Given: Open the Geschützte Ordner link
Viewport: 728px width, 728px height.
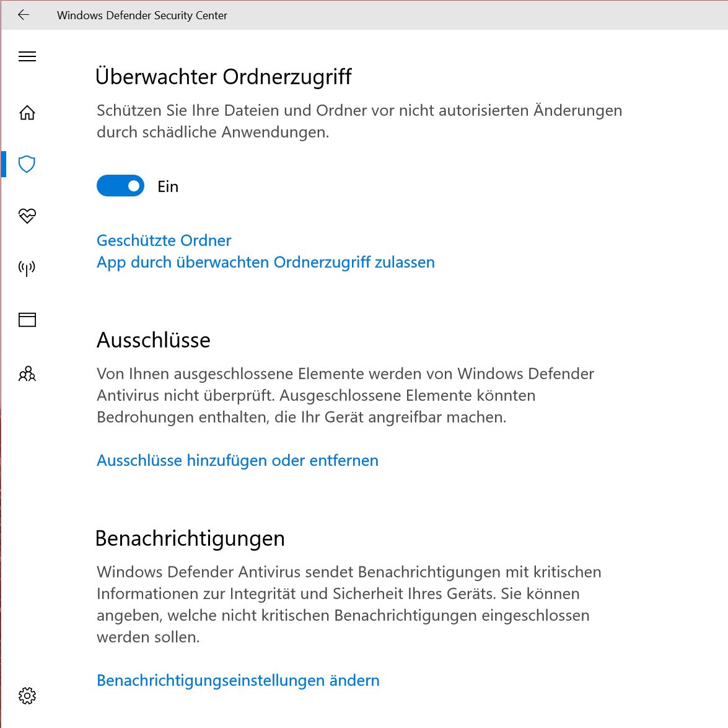Looking at the screenshot, I should click(x=164, y=240).
